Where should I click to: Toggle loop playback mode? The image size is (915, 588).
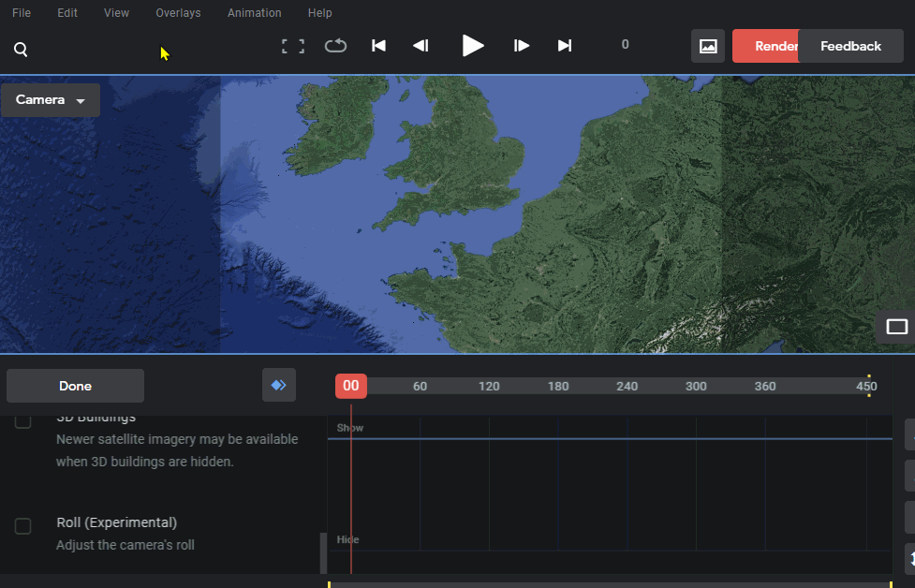335,45
